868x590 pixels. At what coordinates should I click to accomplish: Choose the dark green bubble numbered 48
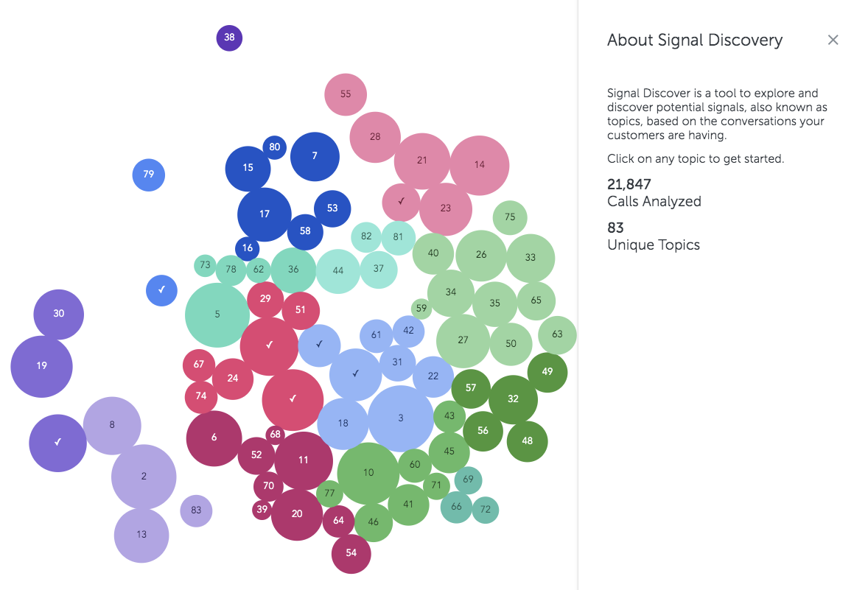527,441
